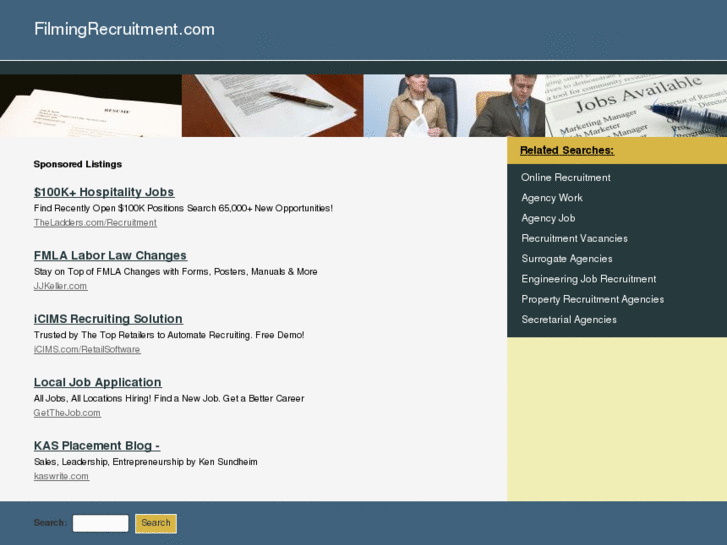Select Recruitment Vacancies related search

pyautogui.click(x=574, y=238)
